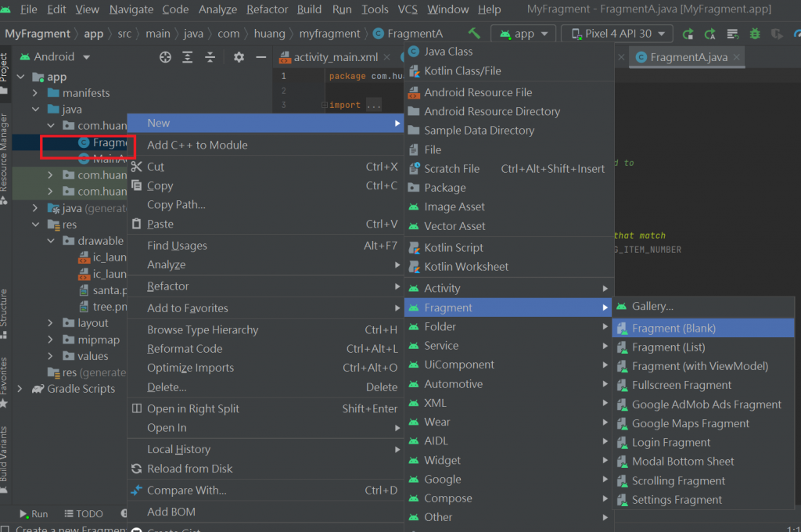
Task: Open the VCS menu
Action: click(407, 9)
